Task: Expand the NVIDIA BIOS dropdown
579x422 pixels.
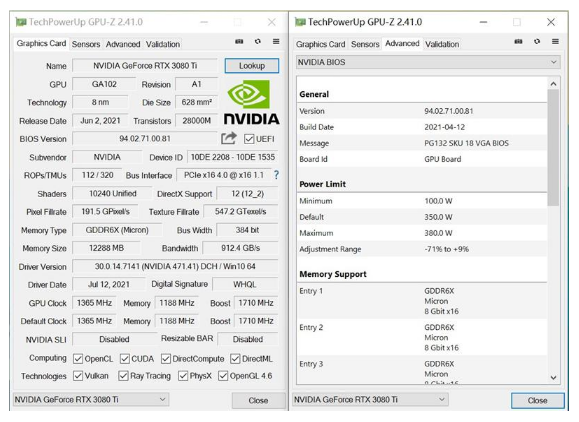Action: pyautogui.click(x=428, y=62)
